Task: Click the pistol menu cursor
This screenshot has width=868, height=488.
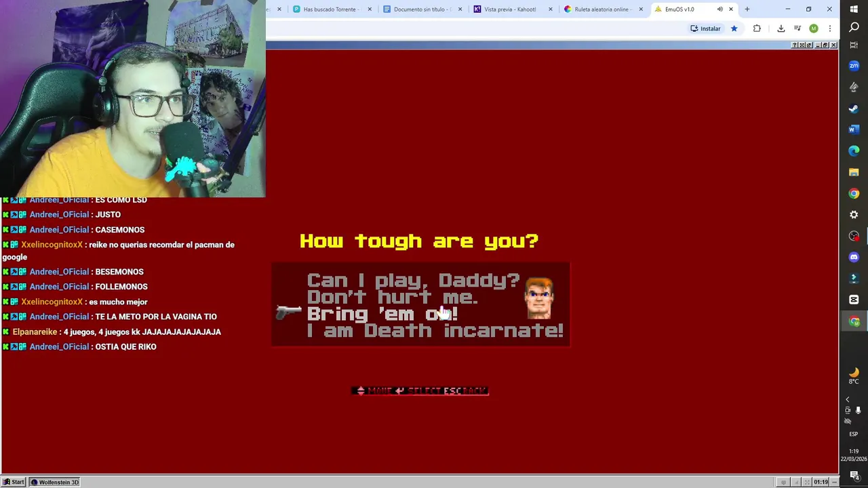Action: [289, 312]
